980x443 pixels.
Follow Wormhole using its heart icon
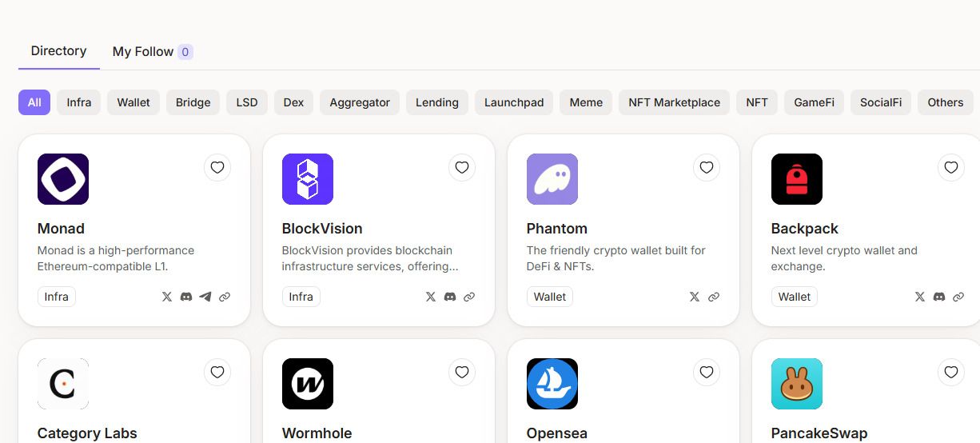pyautogui.click(x=462, y=372)
